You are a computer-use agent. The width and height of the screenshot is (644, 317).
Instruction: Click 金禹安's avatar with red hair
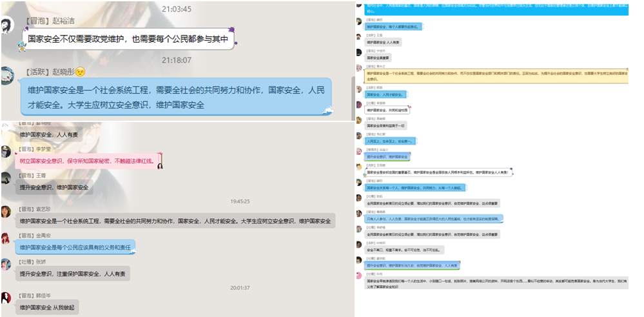(x=6, y=238)
